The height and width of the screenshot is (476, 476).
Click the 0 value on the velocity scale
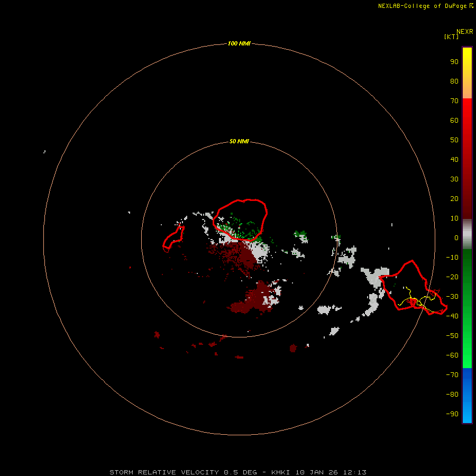(x=456, y=238)
